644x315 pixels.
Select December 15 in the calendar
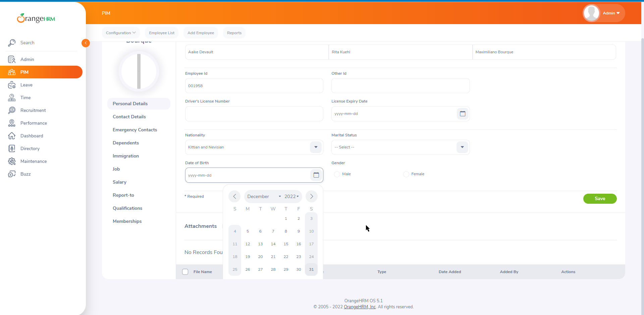(x=286, y=244)
